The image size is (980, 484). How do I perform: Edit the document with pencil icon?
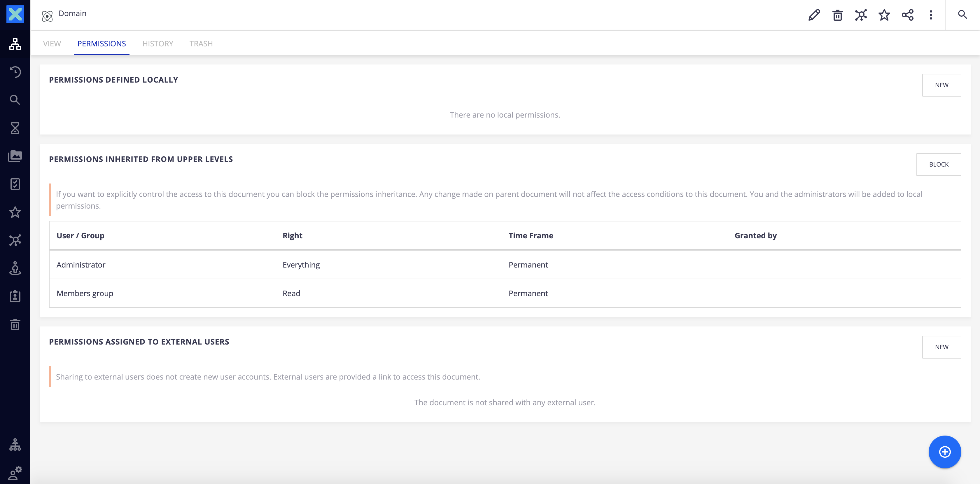click(814, 15)
